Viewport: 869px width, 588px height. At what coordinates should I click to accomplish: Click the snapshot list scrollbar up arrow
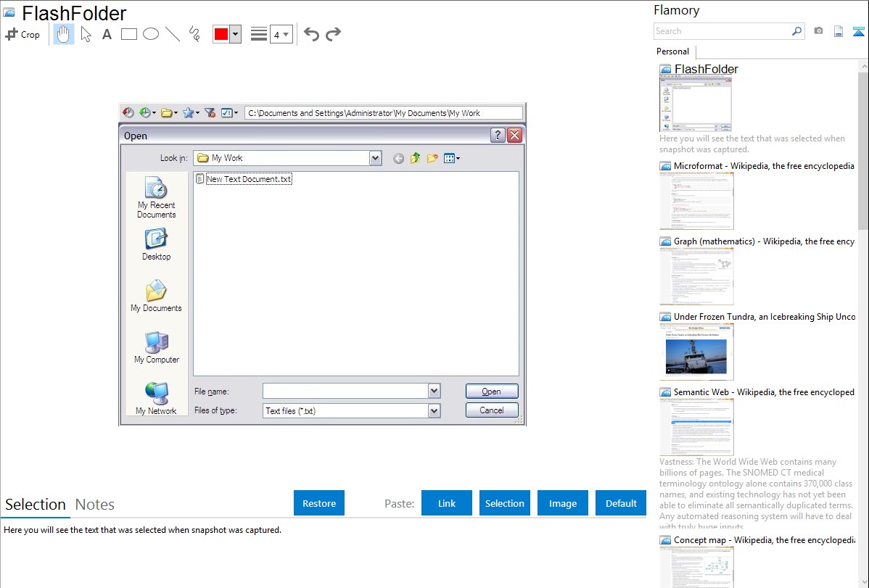pyautogui.click(x=863, y=66)
